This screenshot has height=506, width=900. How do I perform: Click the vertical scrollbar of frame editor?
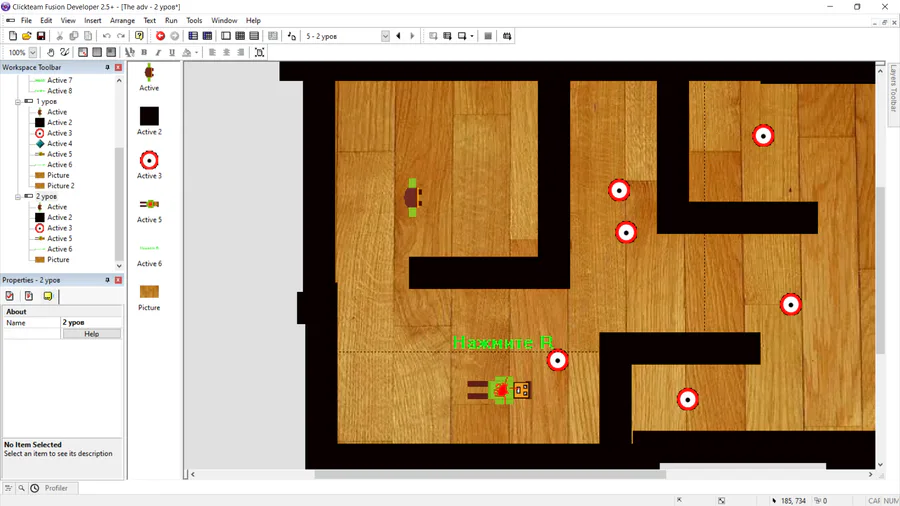[880, 270]
